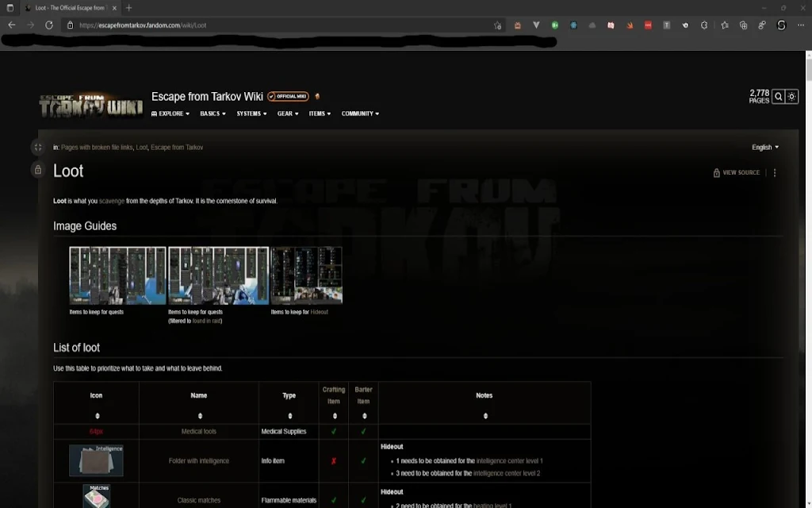Expand the Gear menu

(x=288, y=114)
